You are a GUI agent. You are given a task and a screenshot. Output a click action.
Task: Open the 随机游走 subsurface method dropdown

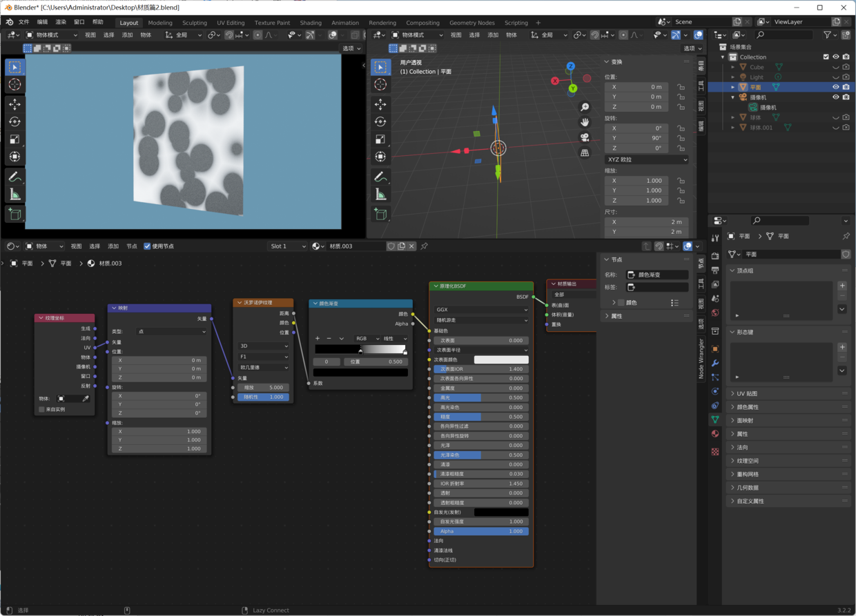(481, 320)
